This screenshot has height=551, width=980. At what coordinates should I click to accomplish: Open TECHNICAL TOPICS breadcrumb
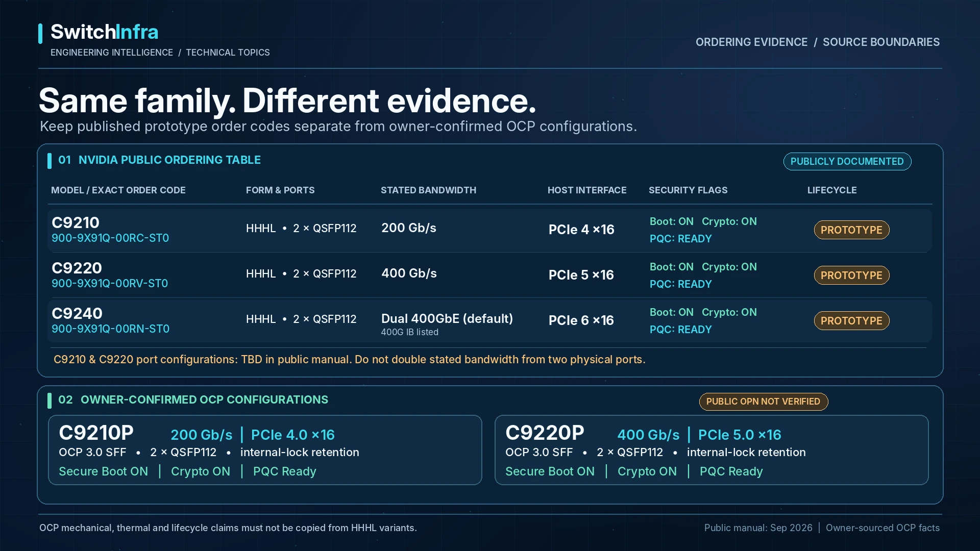pyautogui.click(x=228, y=53)
